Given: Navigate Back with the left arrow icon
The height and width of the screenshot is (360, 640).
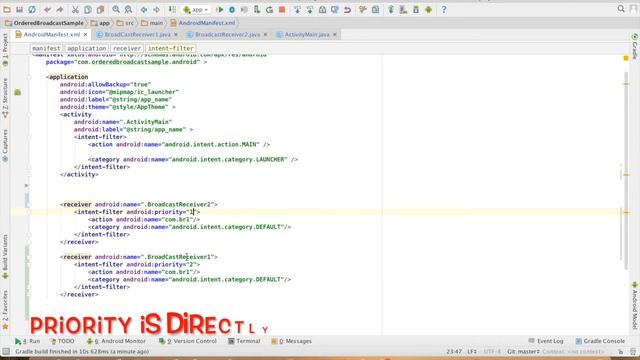Looking at the screenshot, I should [x=144, y=9].
